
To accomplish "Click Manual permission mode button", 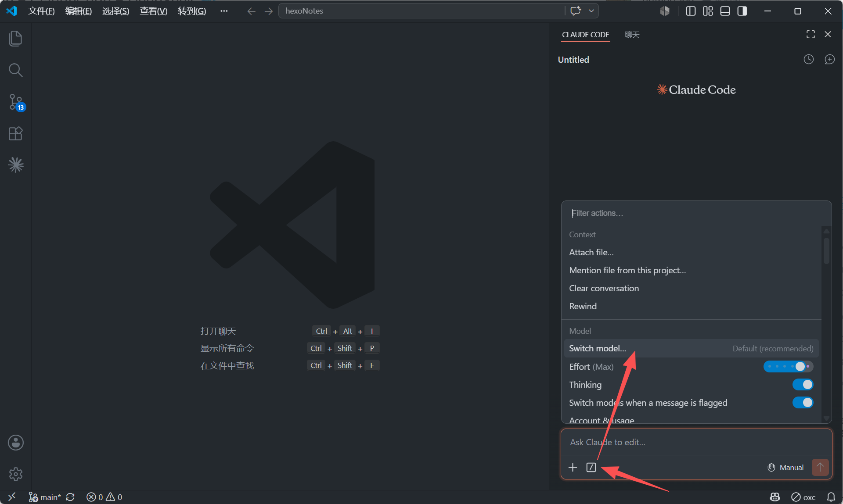I will pyautogui.click(x=785, y=467).
